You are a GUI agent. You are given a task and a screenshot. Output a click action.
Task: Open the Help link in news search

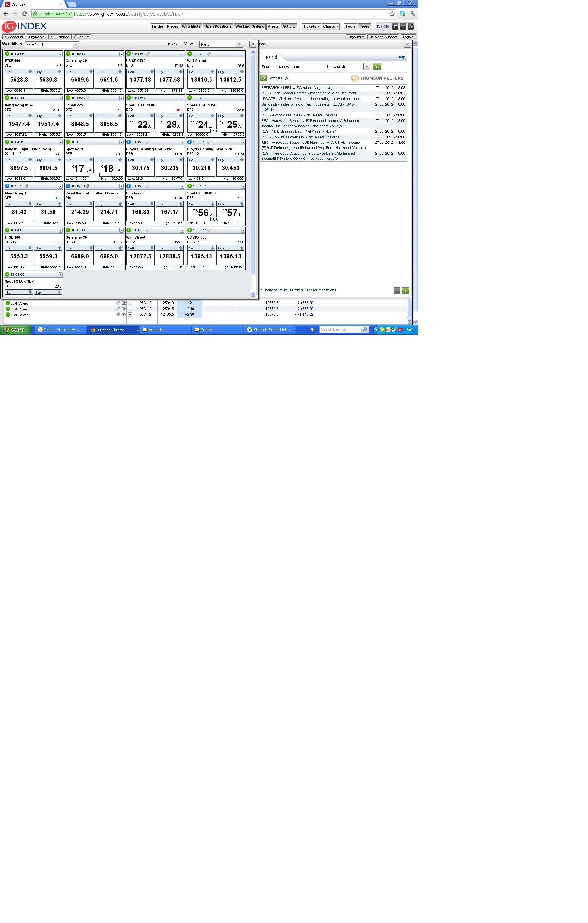coord(401,57)
